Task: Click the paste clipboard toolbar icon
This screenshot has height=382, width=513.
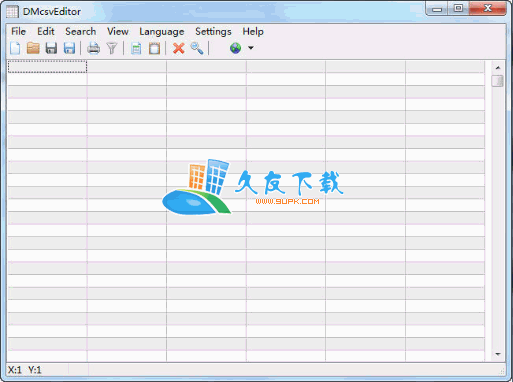Action: (154, 48)
